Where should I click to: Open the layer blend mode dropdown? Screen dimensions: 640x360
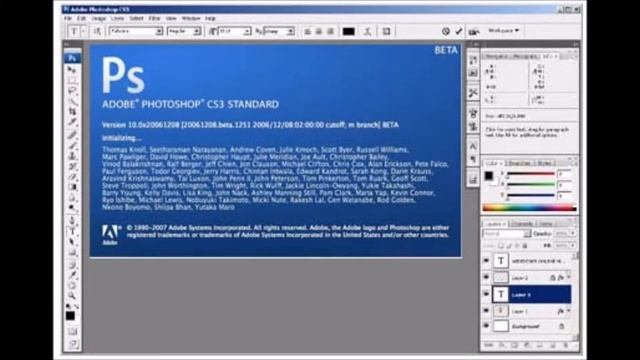(x=507, y=234)
